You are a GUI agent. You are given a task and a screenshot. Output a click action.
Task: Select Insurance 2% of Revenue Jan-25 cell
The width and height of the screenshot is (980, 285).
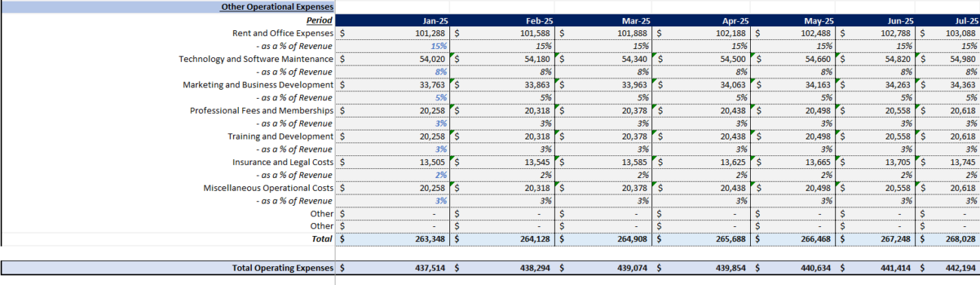[x=393, y=174]
